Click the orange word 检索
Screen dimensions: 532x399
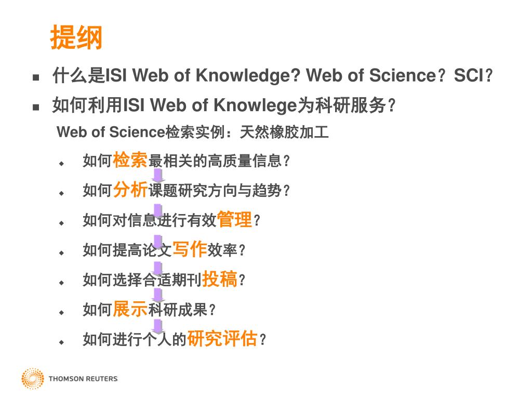pyautogui.click(x=130, y=159)
